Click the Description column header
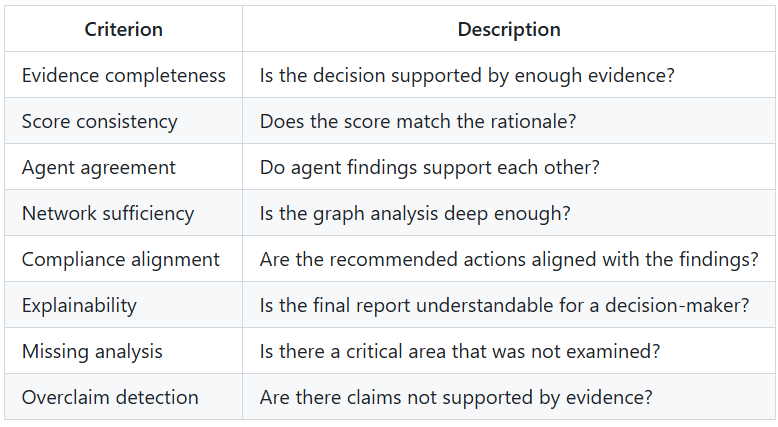Screen dimensions: 778x427 coord(509,29)
